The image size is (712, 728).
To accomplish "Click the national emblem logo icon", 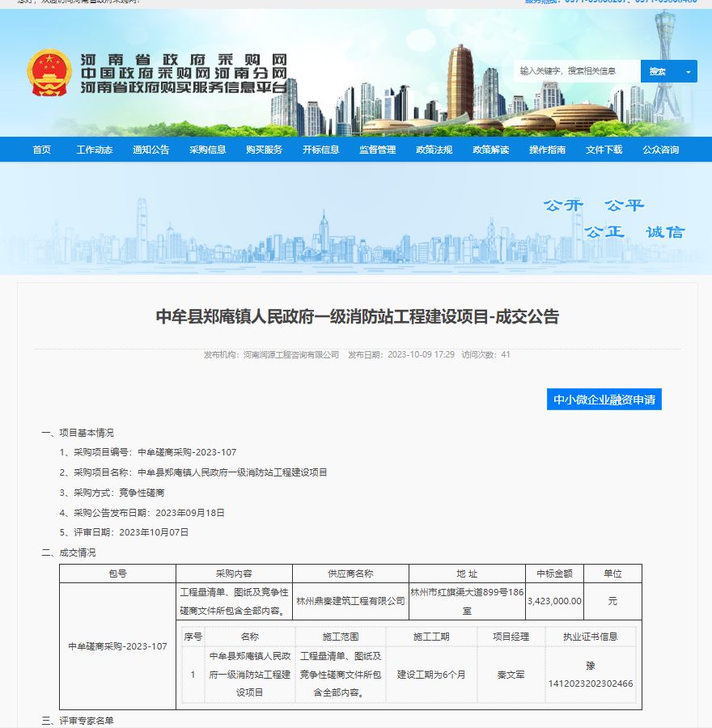I will pyautogui.click(x=49, y=73).
